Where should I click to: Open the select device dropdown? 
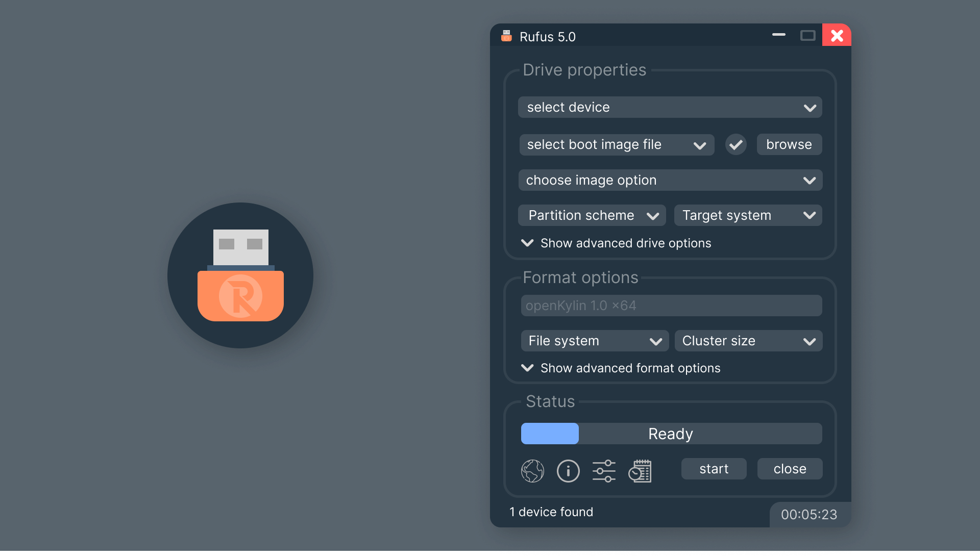pos(670,108)
